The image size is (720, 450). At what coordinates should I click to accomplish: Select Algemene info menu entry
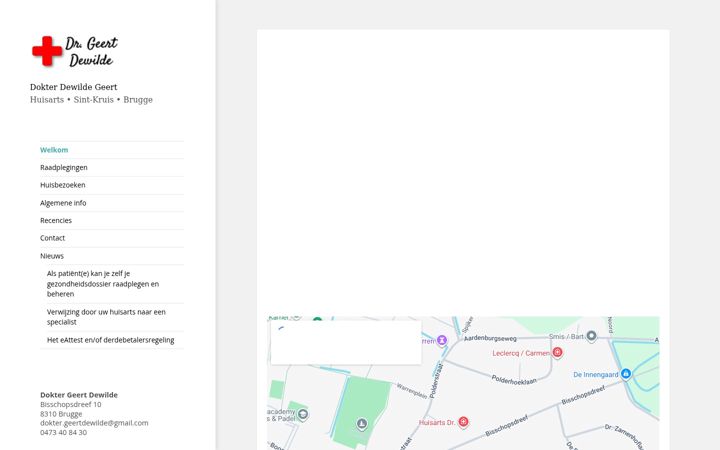tap(63, 203)
